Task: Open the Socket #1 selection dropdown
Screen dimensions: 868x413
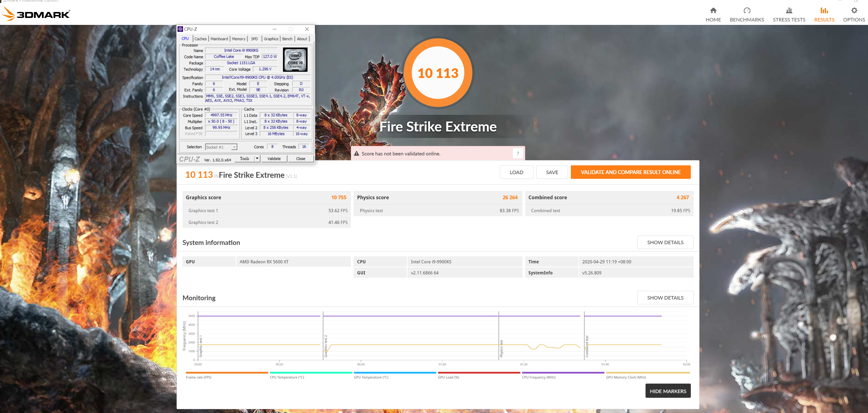Action: [x=221, y=147]
